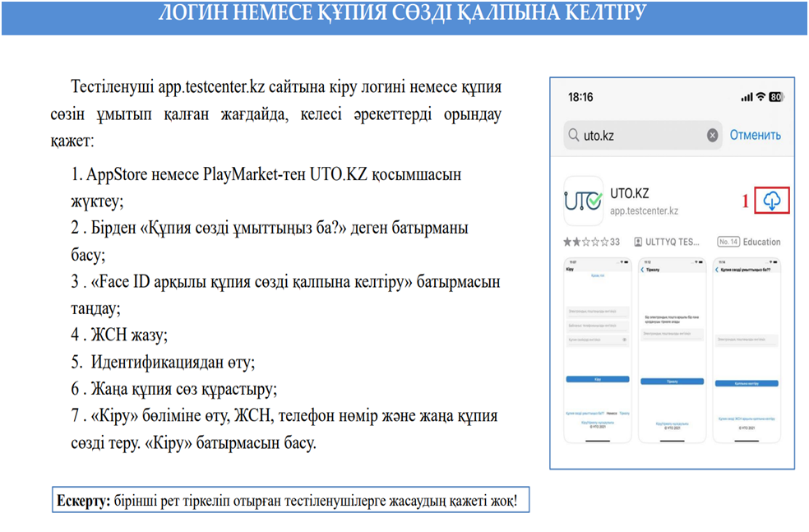Click the magnifier icon in search bar
The width and height of the screenshot is (809, 532).
[574, 135]
